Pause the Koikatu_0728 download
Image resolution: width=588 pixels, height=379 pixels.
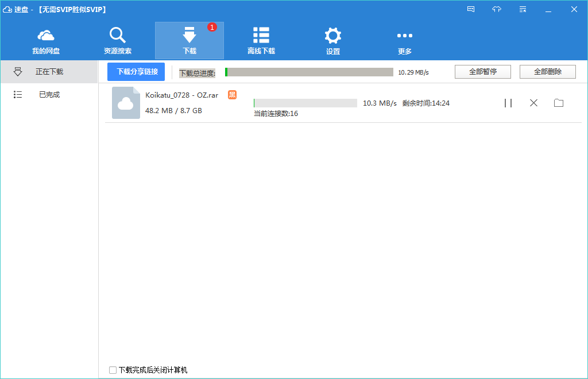tap(508, 103)
